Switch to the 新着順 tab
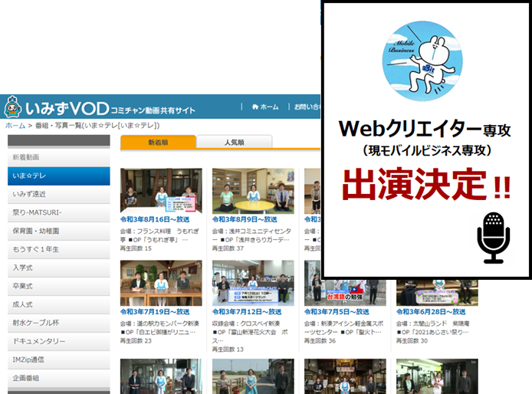Image resolution: width=532 pixels, height=394 pixels. [x=158, y=143]
